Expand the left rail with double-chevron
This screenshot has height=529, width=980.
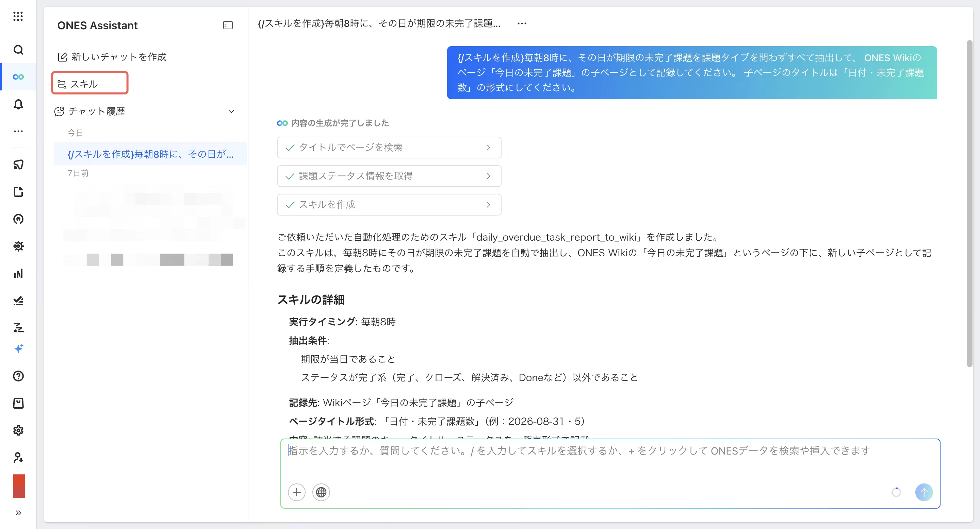coord(18,513)
